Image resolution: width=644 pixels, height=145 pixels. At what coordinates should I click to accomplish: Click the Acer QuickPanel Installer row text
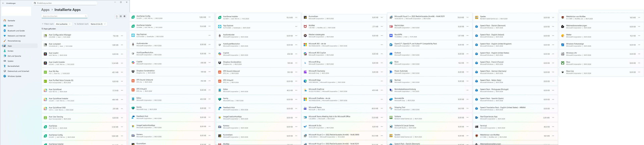[59, 99]
